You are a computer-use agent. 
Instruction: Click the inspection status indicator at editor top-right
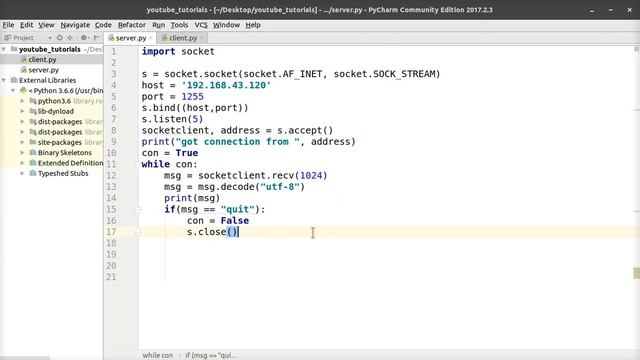[636, 49]
